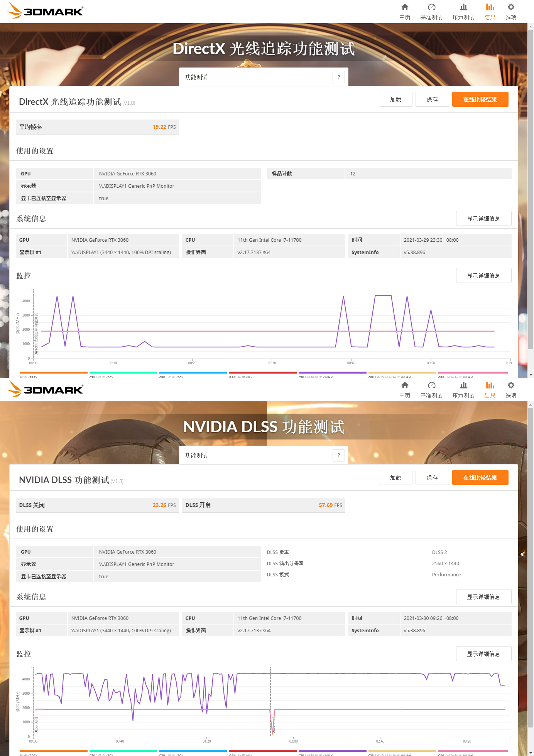Click scrollbar up arrow in DirectX window
Viewport: 534px width, 756px height.
pos(531,27)
